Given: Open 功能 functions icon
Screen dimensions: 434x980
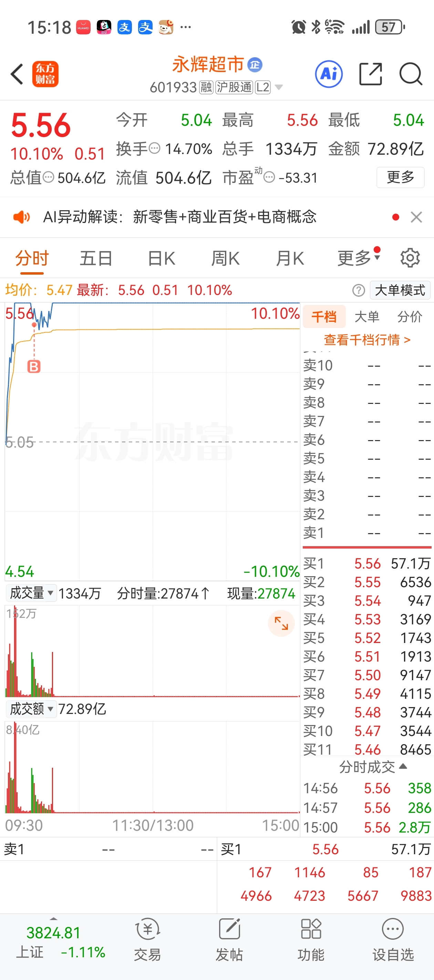Looking at the screenshot, I should coord(311,939).
